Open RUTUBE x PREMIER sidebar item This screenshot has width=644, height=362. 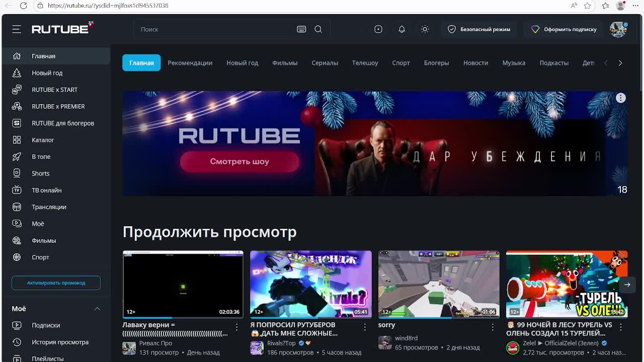[x=56, y=106]
